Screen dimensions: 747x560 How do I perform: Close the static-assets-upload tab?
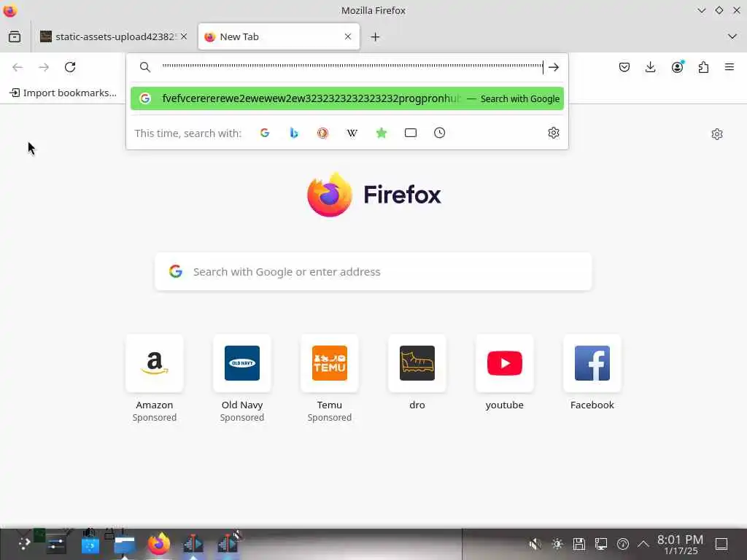tap(184, 36)
